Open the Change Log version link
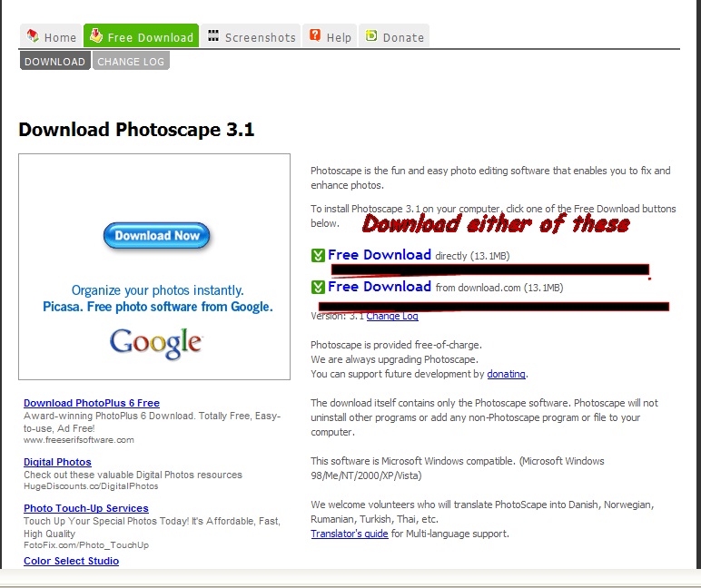The width and height of the screenshot is (701, 588). pyautogui.click(x=392, y=317)
